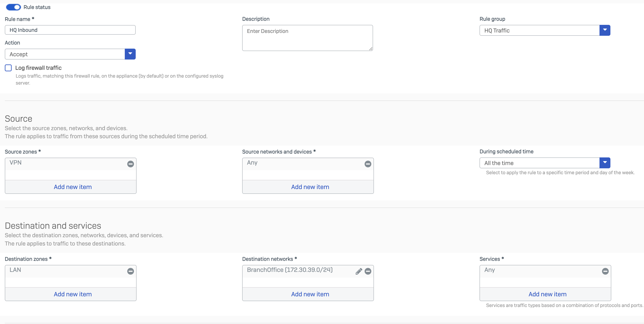
Task: Remove LAN from Destination zones
Action: coord(130,271)
